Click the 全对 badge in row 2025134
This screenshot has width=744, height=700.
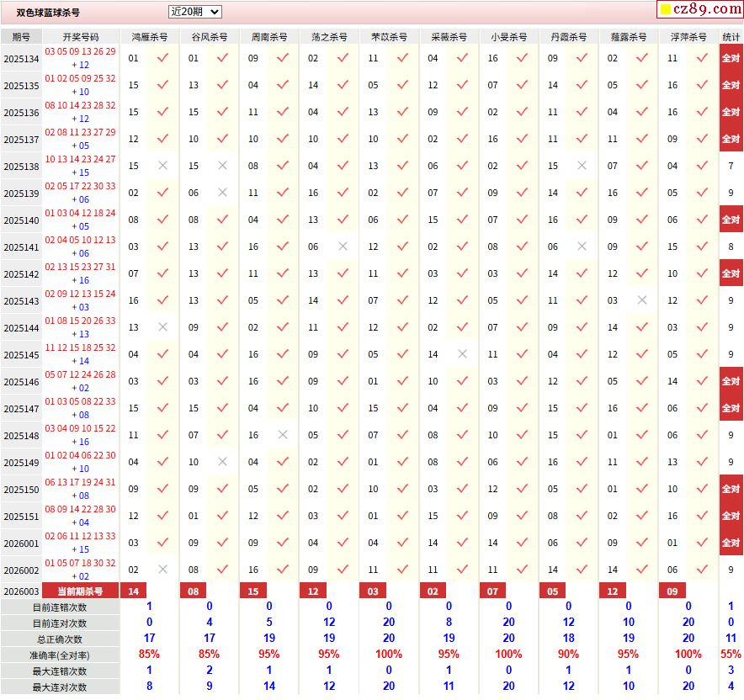click(x=731, y=58)
